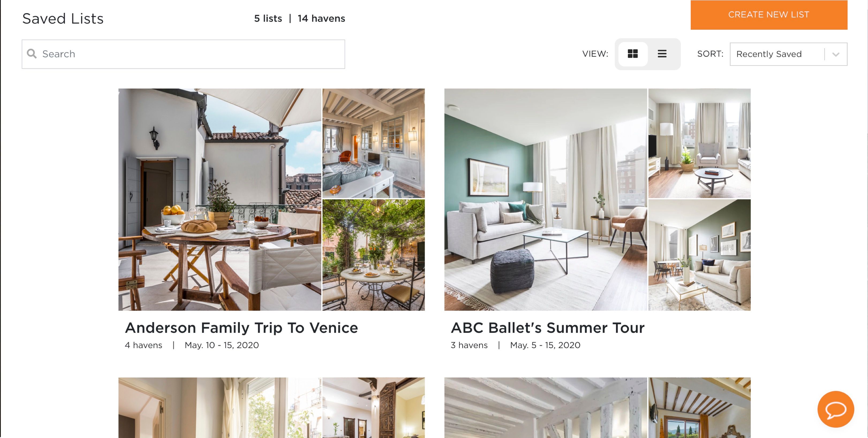Viewport: 868px width, 438px height.
Task: View the gallery-wall sofa room photo
Action: (699, 255)
